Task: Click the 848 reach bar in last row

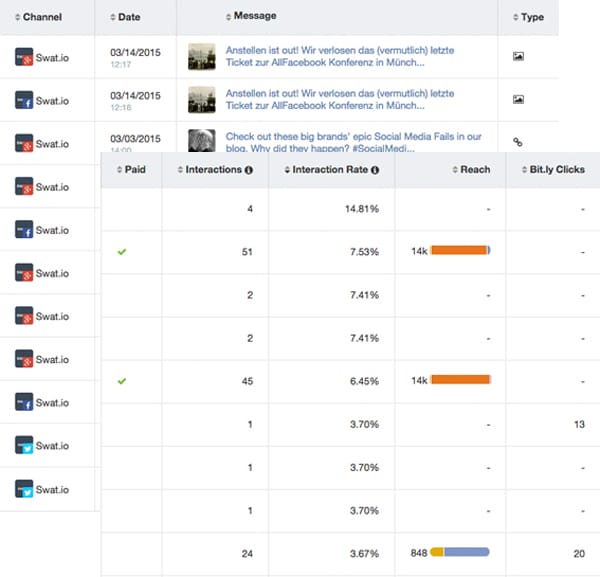Action: [x=460, y=552]
